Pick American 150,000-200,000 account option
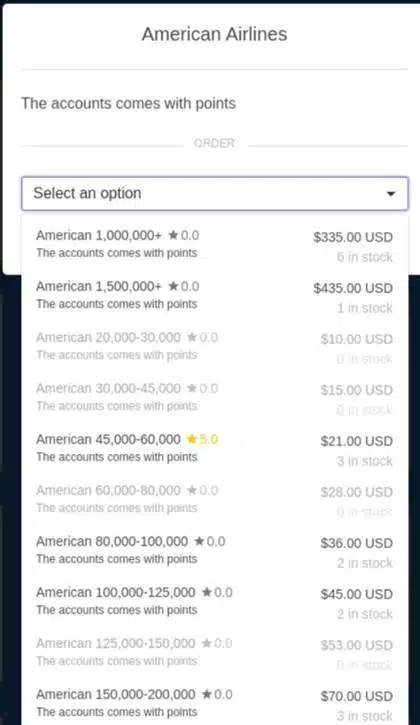The image size is (420, 725). point(215,704)
